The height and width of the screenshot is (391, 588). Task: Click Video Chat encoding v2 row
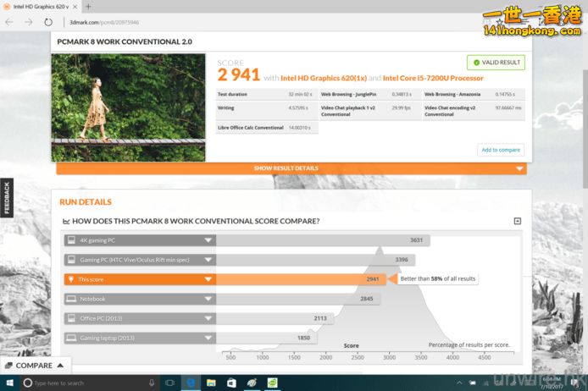474,111
